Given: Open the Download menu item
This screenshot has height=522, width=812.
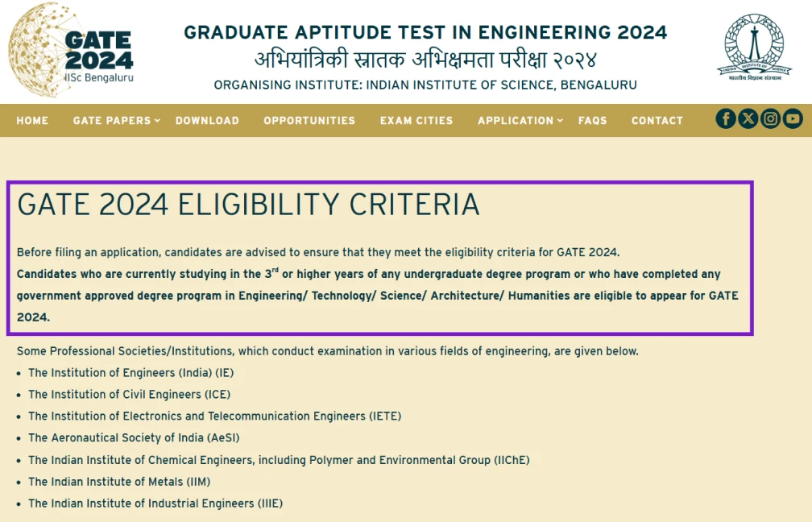Looking at the screenshot, I should (207, 121).
